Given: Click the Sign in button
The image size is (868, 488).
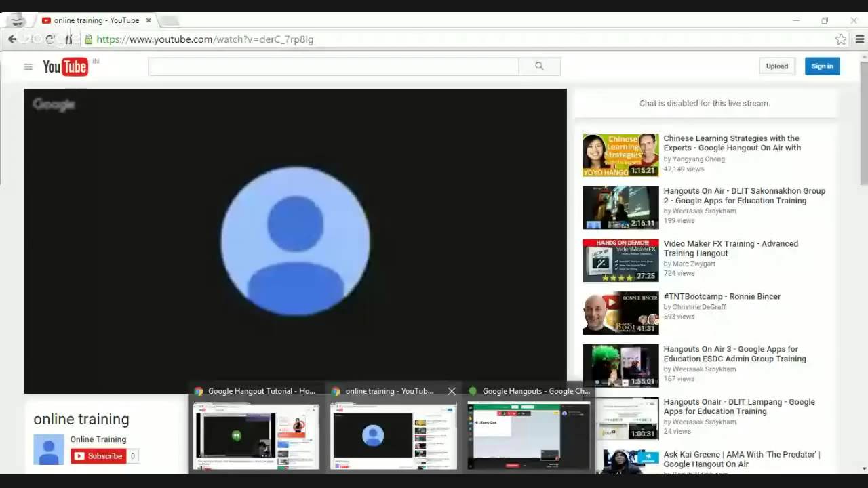Looking at the screenshot, I should click(x=822, y=66).
